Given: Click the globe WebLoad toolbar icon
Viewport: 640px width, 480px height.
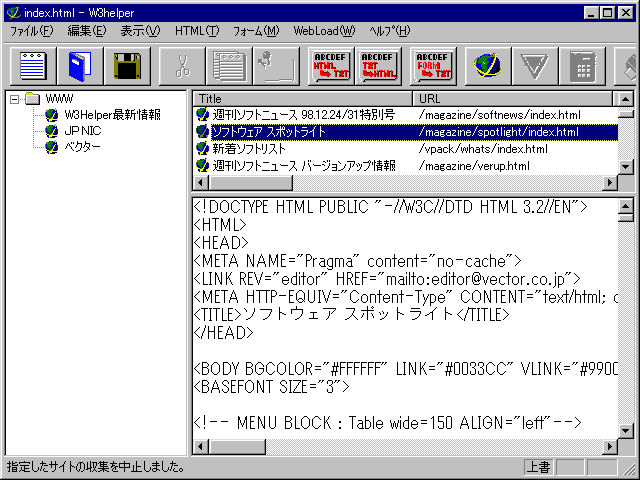Looking at the screenshot, I should [488, 66].
